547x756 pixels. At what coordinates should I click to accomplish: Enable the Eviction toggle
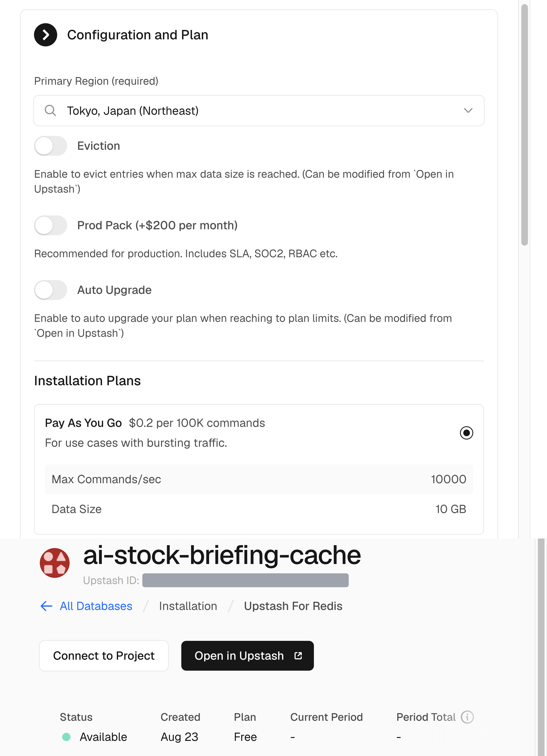tap(51, 146)
